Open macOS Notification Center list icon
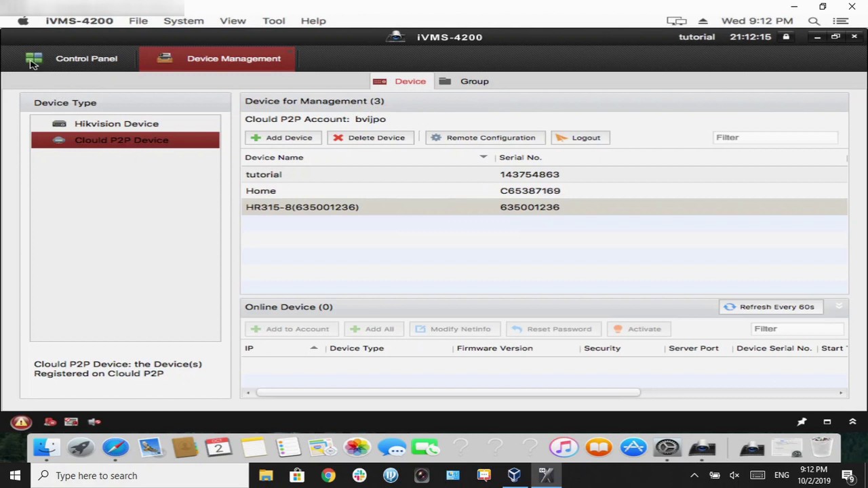Viewport: 868px width, 488px height. point(840,21)
